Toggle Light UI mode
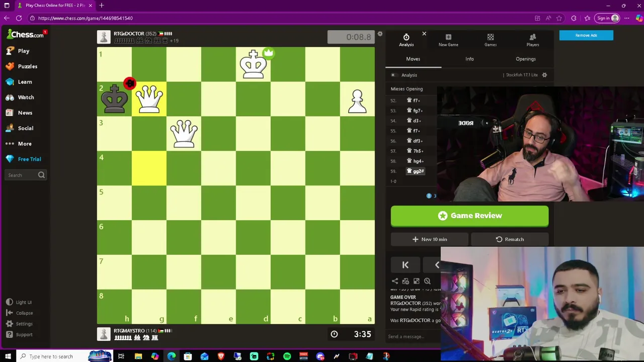This screenshot has height=362, width=644. click(19, 302)
